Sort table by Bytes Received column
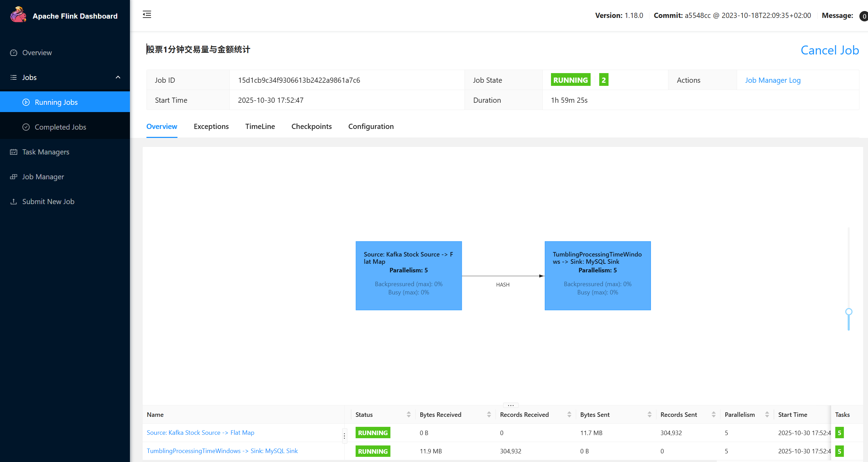Screen dimensions: 868x462 [489, 414]
